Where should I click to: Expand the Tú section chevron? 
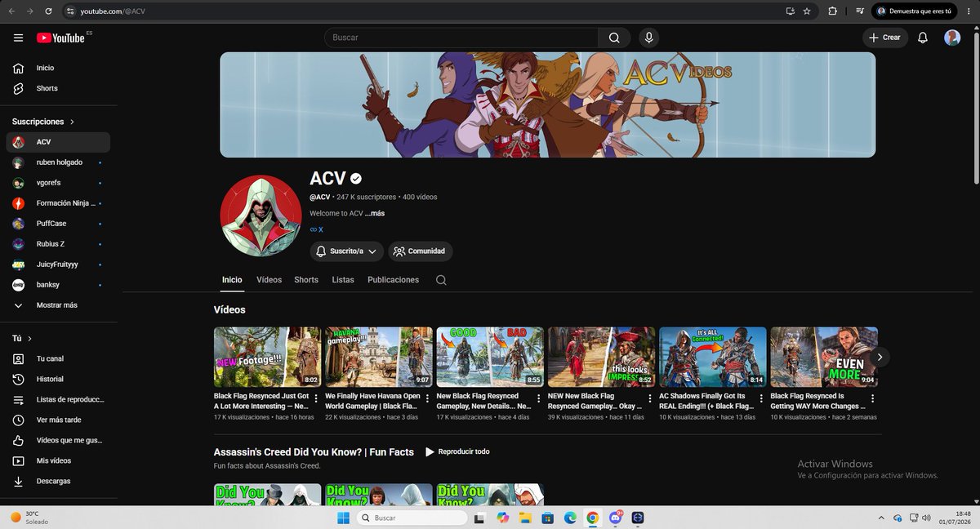pyautogui.click(x=30, y=338)
